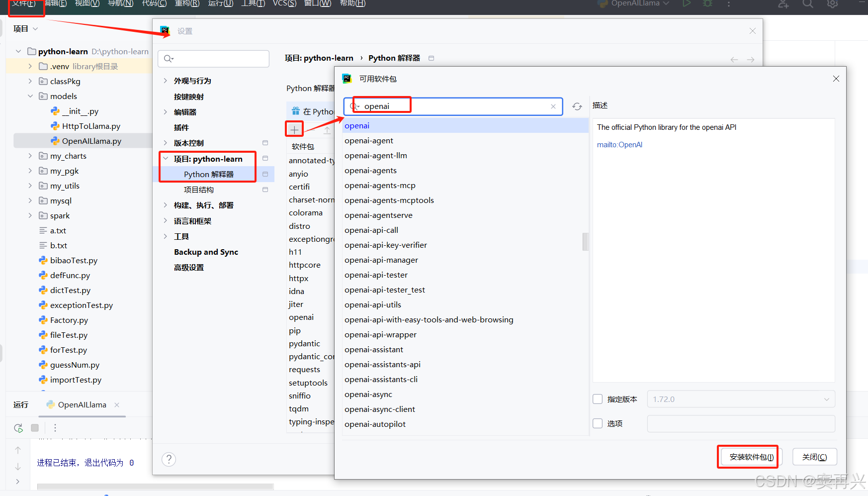
Task: Click the run console horizontal scrollbar
Action: pyautogui.click(x=155, y=487)
